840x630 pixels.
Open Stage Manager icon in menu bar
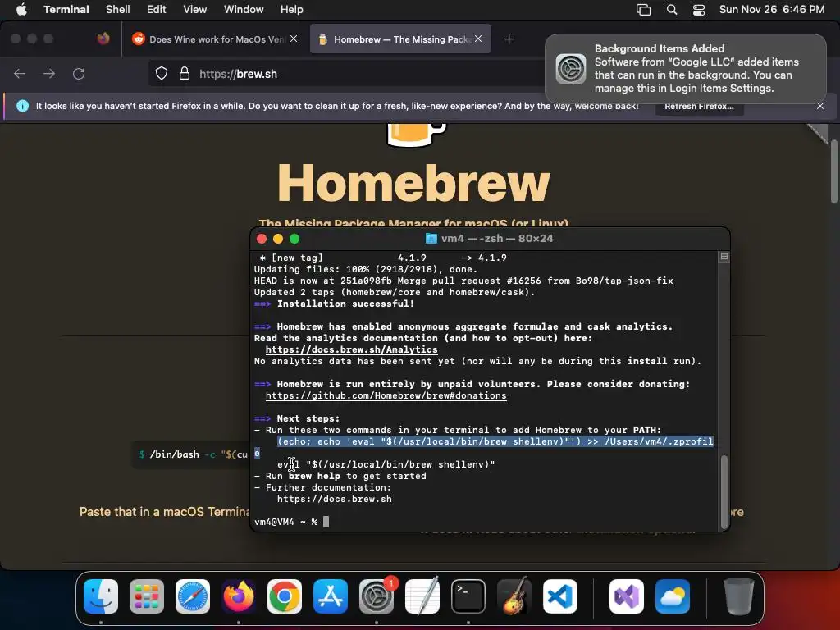pos(643,10)
